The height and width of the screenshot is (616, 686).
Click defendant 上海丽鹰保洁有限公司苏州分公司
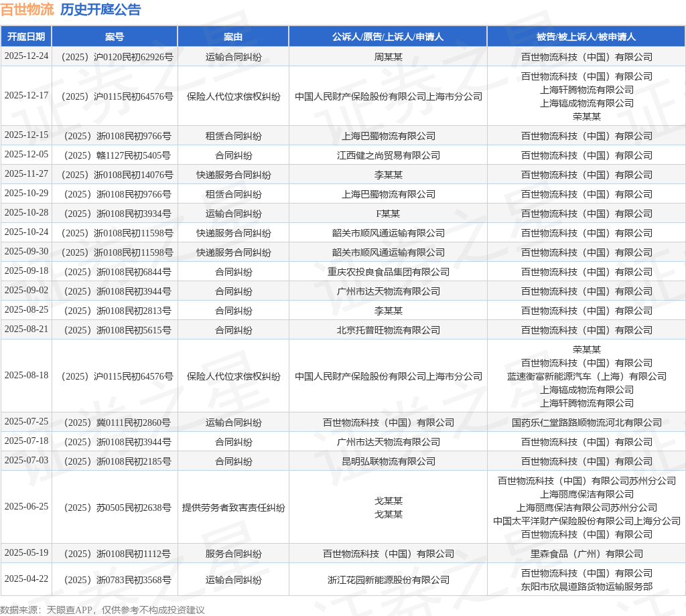click(x=586, y=508)
